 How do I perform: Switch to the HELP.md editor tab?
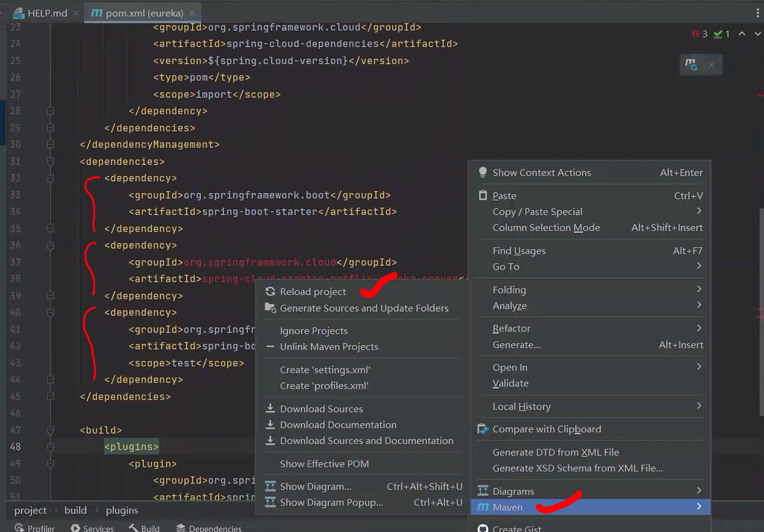47,13
